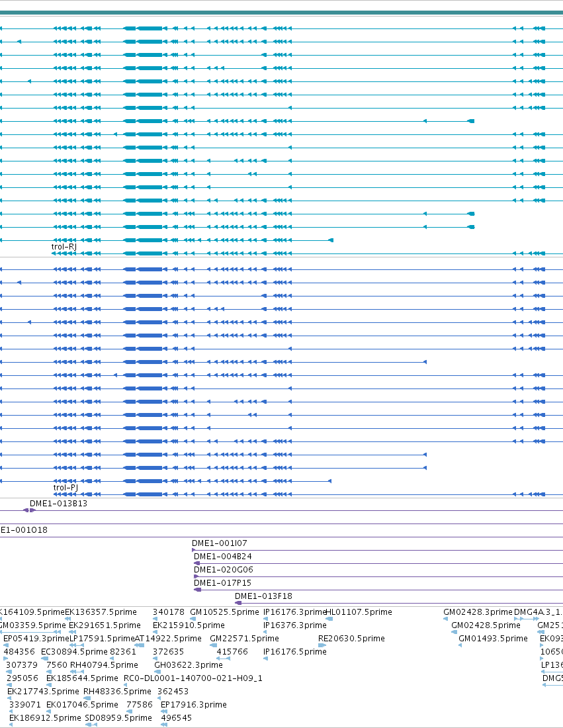The width and height of the screenshot is (563, 728).
Task: Select the 362453 EST label
Action: point(173,692)
